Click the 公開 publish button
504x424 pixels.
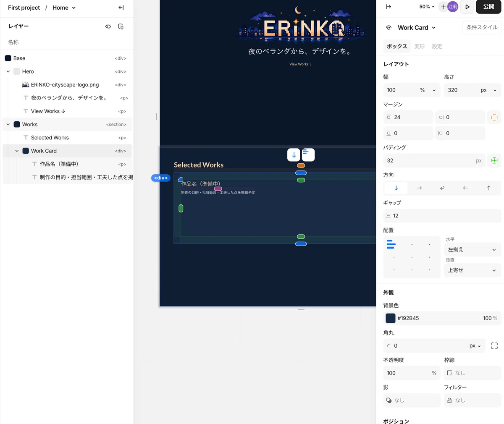click(x=488, y=7)
